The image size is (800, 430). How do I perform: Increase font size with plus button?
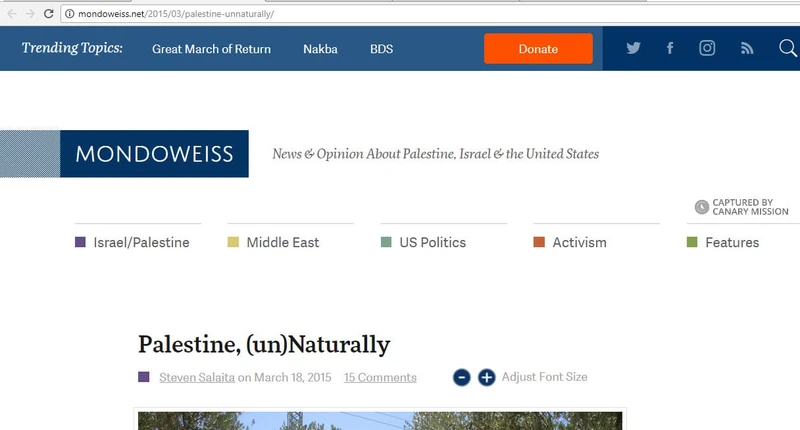(x=487, y=377)
